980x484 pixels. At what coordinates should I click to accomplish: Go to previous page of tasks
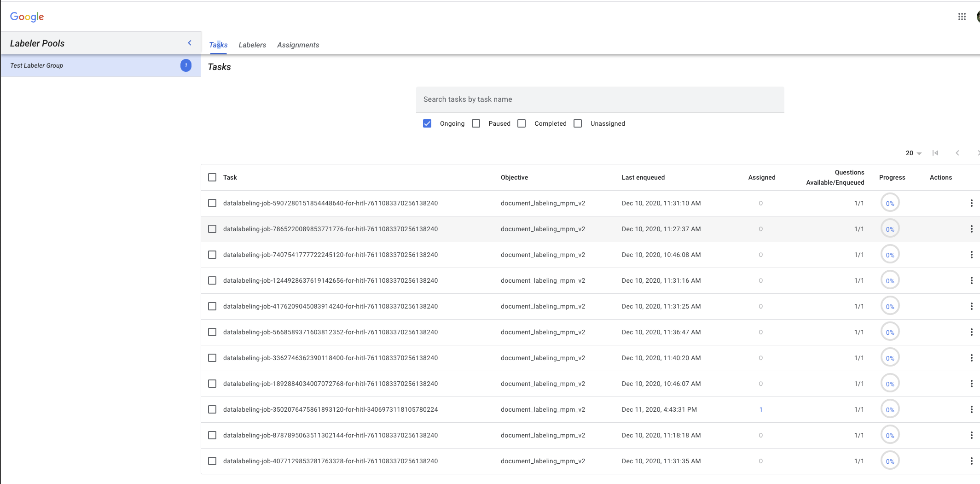(x=957, y=153)
